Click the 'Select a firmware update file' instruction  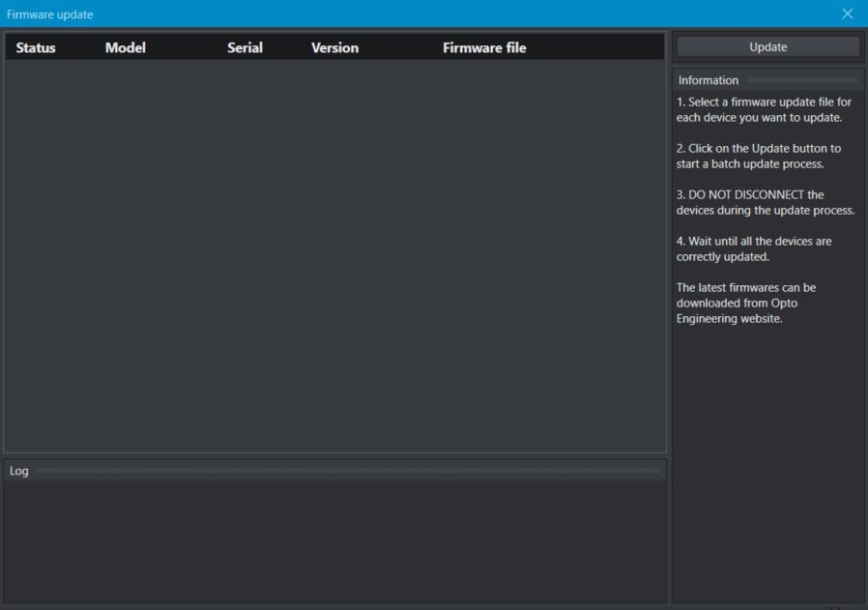coord(764,109)
